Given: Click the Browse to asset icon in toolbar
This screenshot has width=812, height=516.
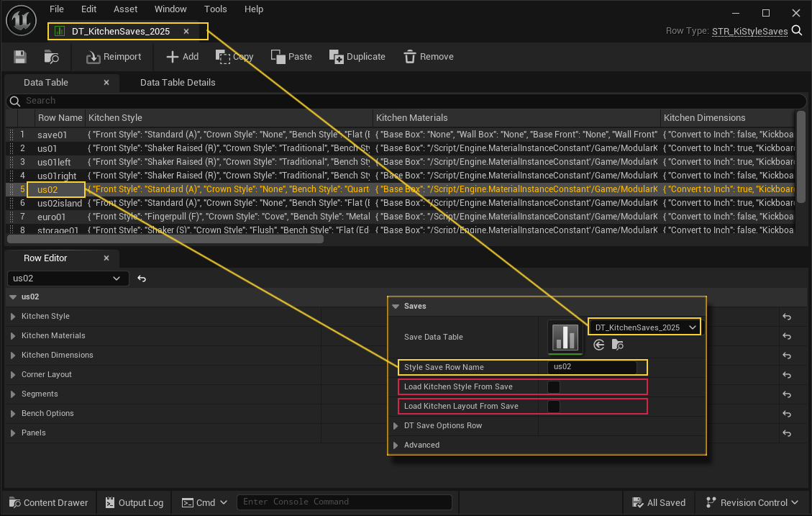Looking at the screenshot, I should (52, 57).
